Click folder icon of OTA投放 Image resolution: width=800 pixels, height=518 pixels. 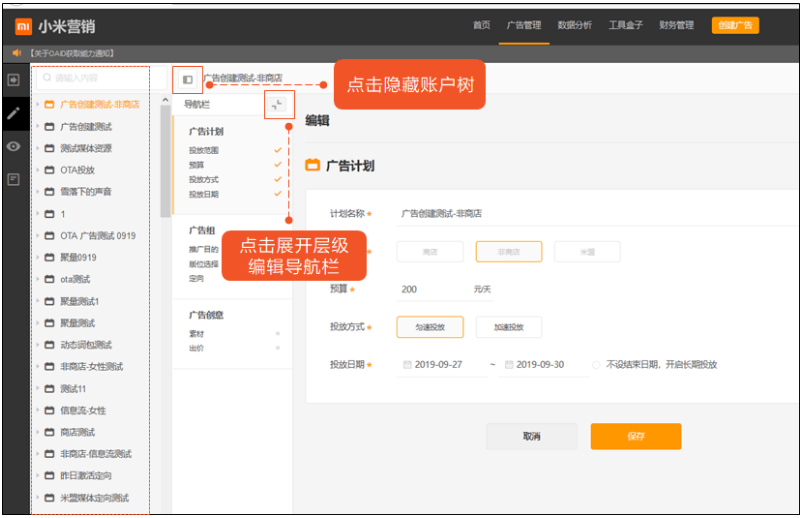49,170
